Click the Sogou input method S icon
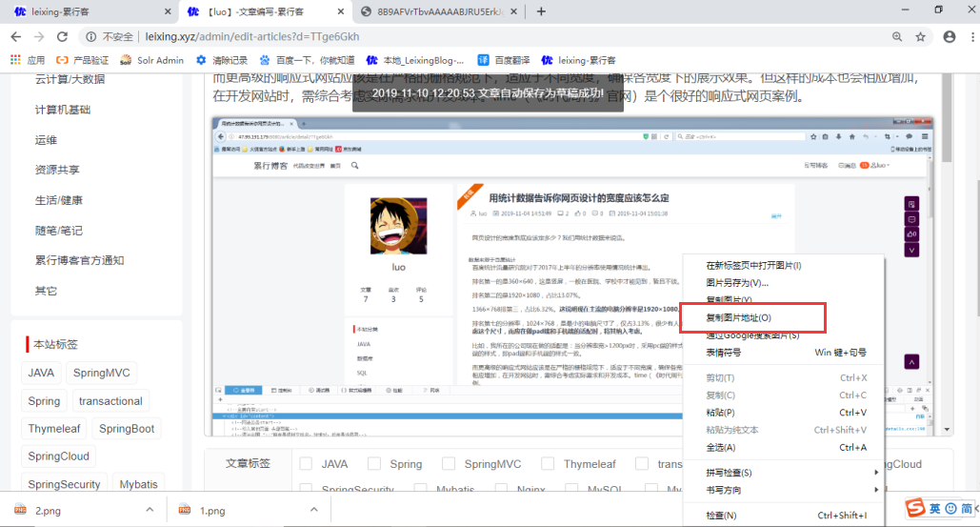This screenshot has width=980, height=527. pyautogui.click(x=915, y=508)
